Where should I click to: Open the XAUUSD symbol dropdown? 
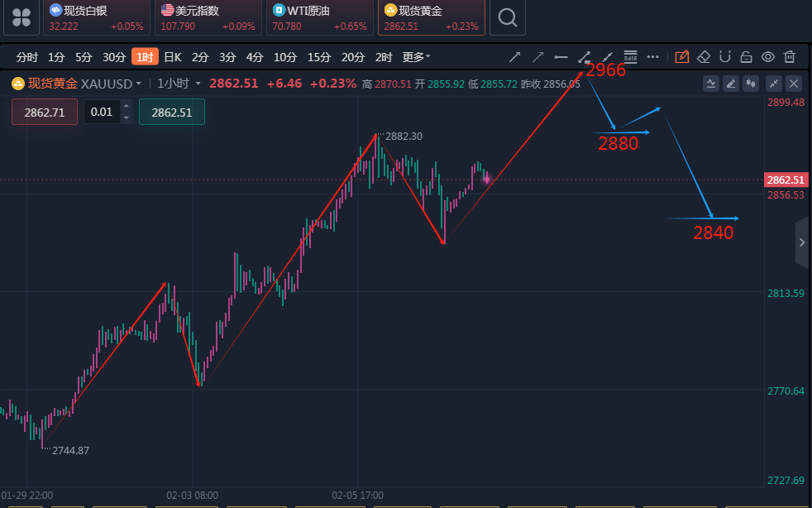pyautogui.click(x=138, y=84)
